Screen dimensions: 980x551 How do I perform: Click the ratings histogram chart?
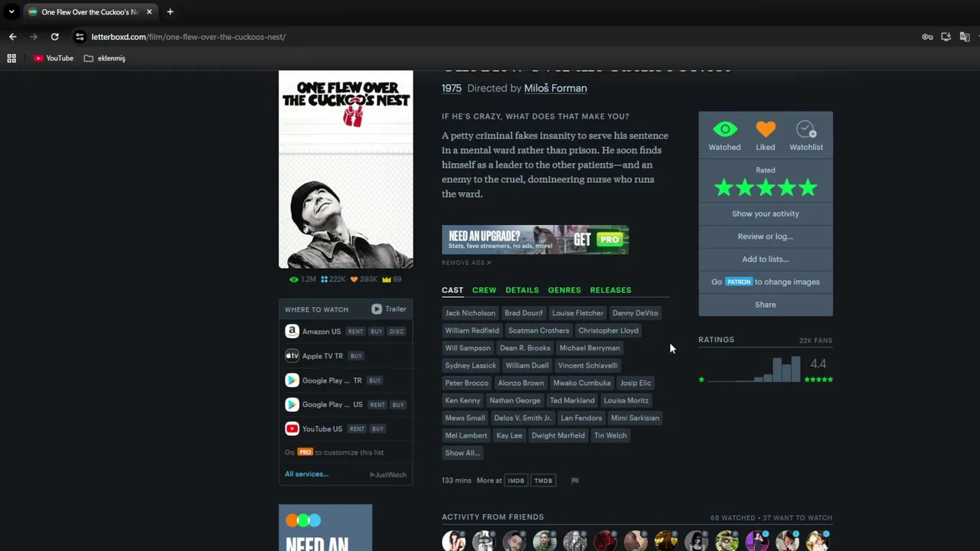click(753, 369)
